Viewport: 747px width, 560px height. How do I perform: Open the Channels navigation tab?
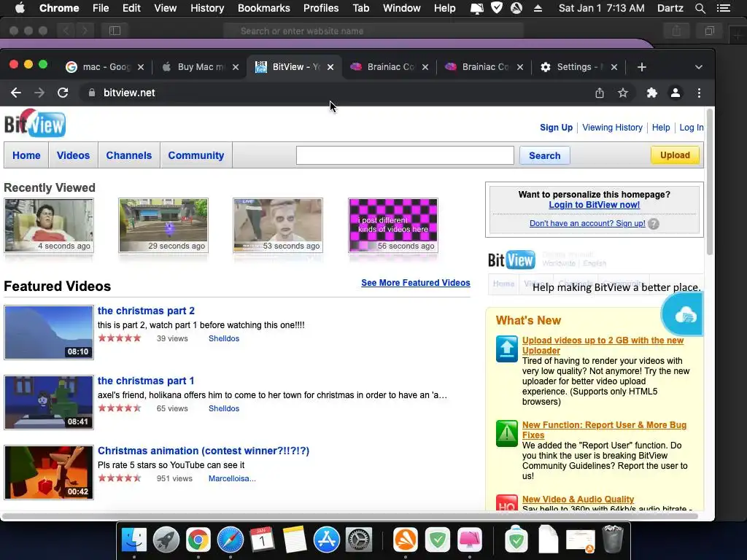pyautogui.click(x=128, y=155)
